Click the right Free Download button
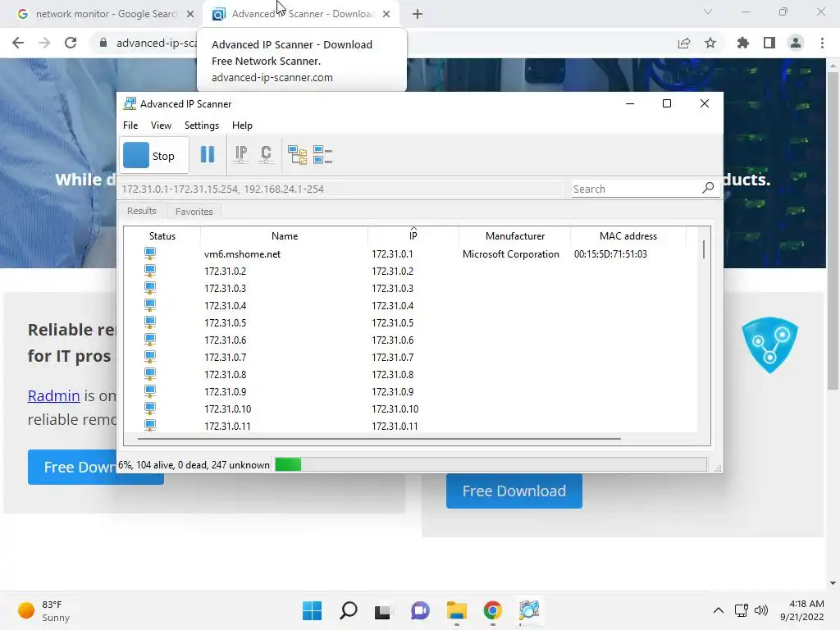Screen dimensions: 840x630 514,491
